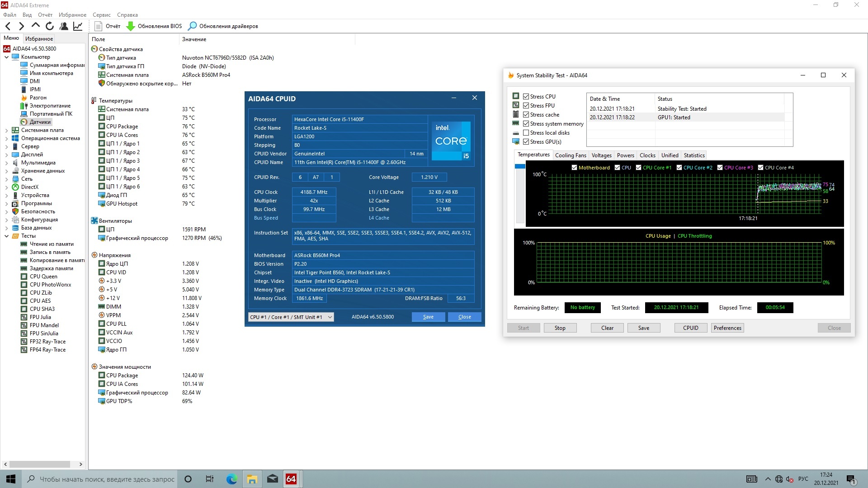
Task: Expand Дисплей tree node
Action: click(6, 155)
